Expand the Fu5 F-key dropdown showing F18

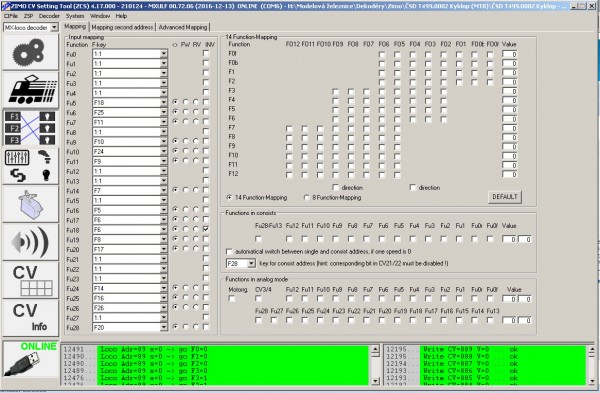click(x=164, y=103)
